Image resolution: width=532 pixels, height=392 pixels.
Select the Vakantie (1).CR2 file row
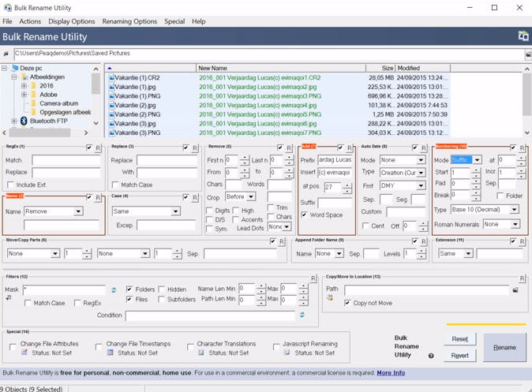point(138,78)
